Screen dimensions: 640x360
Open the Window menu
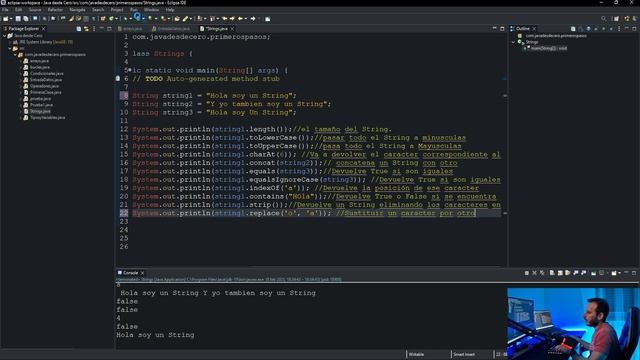(x=151, y=9)
